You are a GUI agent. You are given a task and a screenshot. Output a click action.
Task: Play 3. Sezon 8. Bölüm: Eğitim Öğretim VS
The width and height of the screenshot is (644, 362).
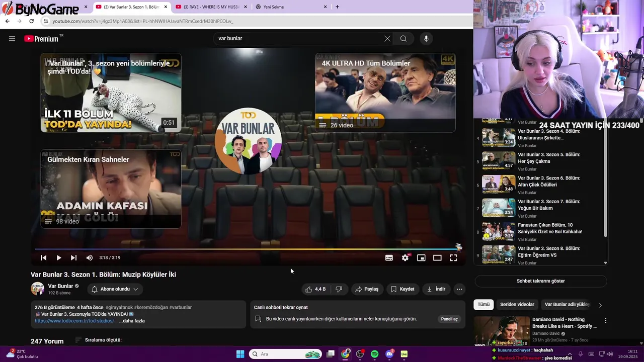click(x=541, y=255)
